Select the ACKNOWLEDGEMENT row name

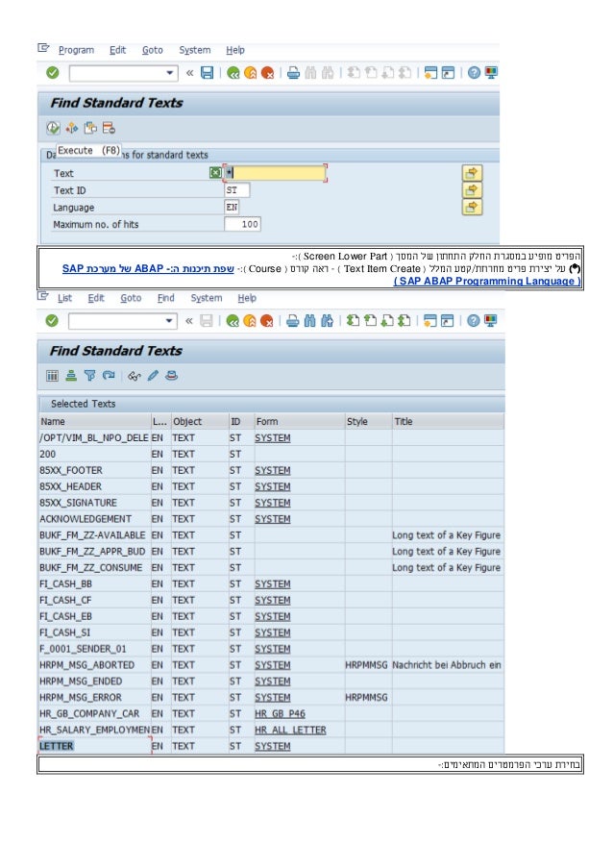pos(86,519)
